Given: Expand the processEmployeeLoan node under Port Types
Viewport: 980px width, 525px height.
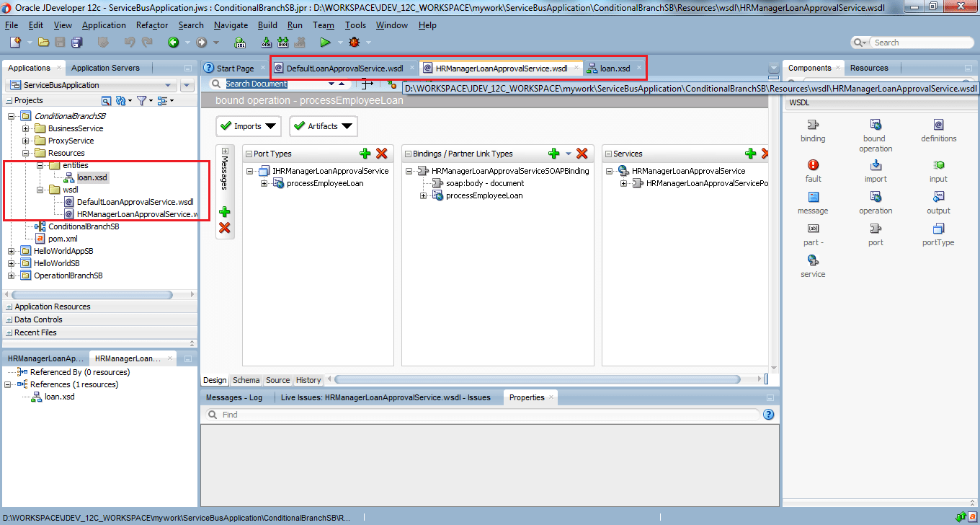Looking at the screenshot, I should pos(264,182).
